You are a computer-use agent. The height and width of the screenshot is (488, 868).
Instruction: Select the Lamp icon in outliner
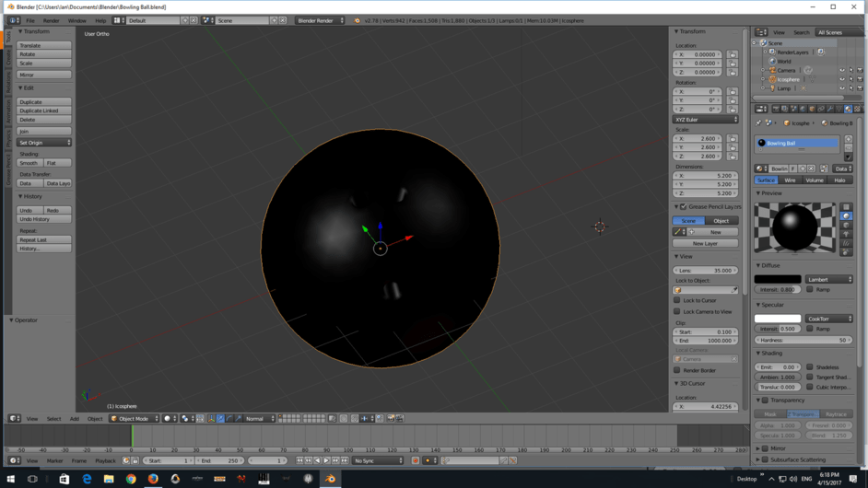pyautogui.click(x=772, y=88)
